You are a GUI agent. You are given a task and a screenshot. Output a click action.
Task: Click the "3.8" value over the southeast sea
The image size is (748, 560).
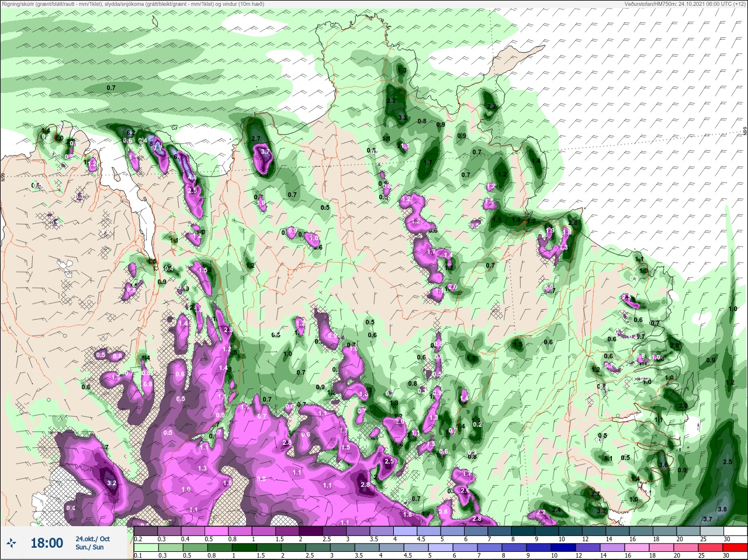click(722, 510)
